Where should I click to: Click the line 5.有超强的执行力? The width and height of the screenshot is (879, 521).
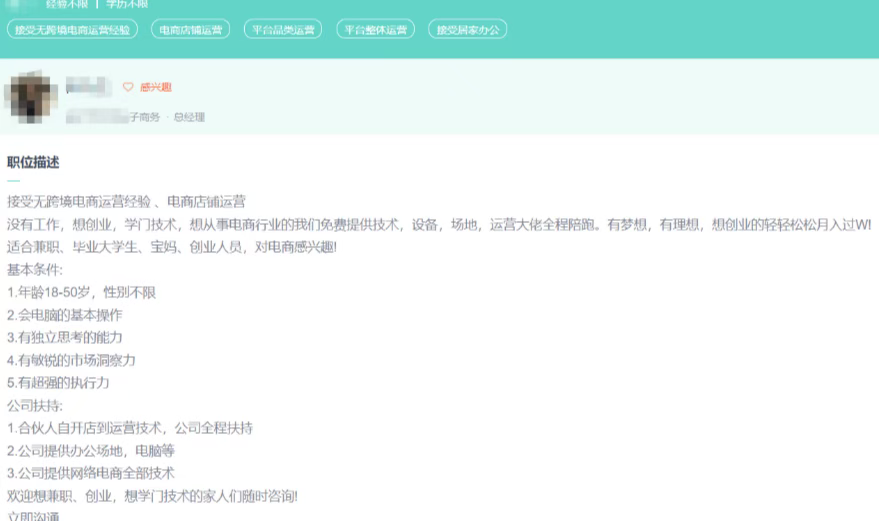coord(58,383)
